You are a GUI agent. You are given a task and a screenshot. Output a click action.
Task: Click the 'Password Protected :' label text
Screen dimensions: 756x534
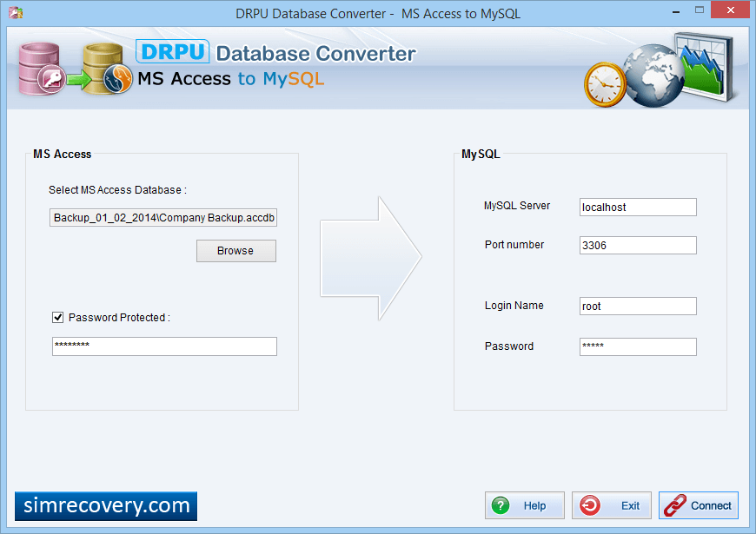click(119, 318)
